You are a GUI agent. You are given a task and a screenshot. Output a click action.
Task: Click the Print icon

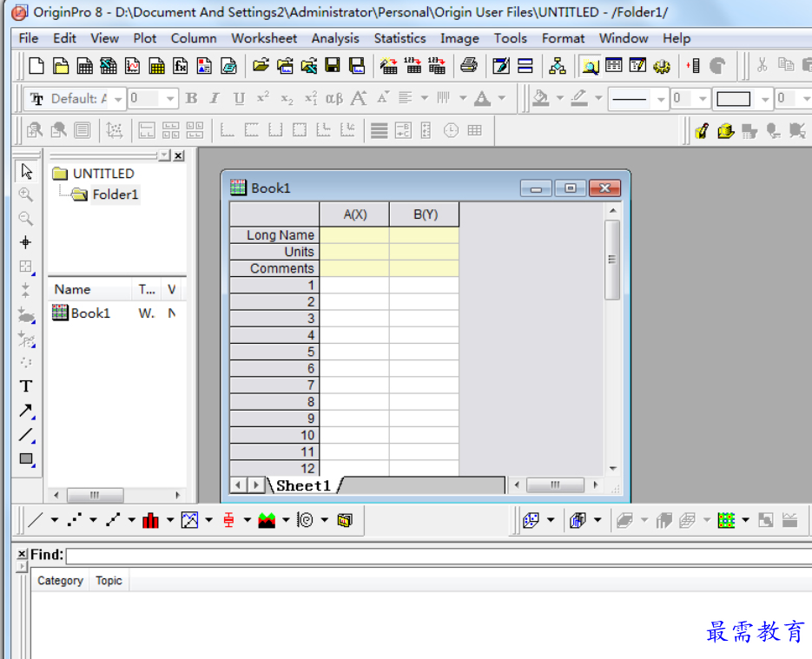[469, 66]
